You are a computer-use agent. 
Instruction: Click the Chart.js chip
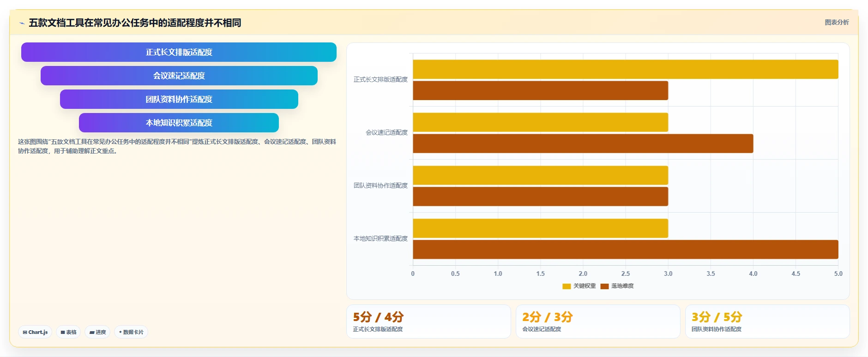pyautogui.click(x=35, y=332)
